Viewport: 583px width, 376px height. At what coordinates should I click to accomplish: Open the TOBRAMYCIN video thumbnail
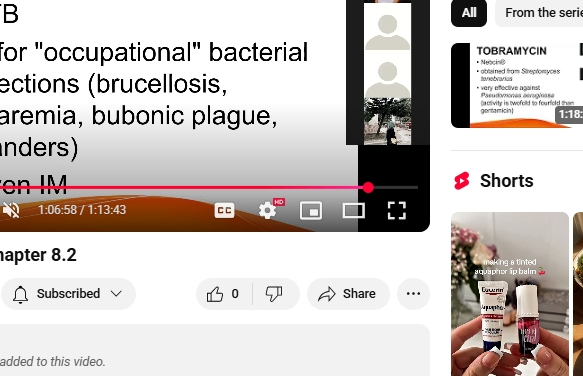tap(517, 86)
